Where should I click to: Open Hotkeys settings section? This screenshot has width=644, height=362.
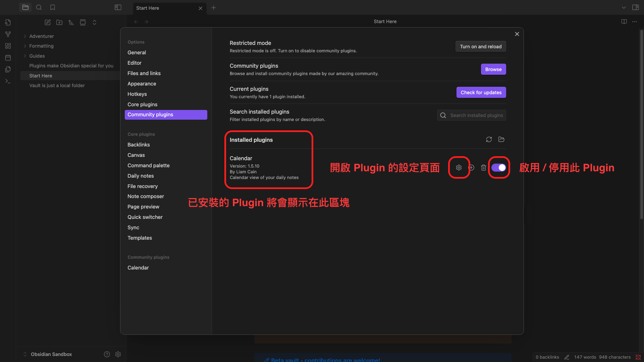coord(166,94)
